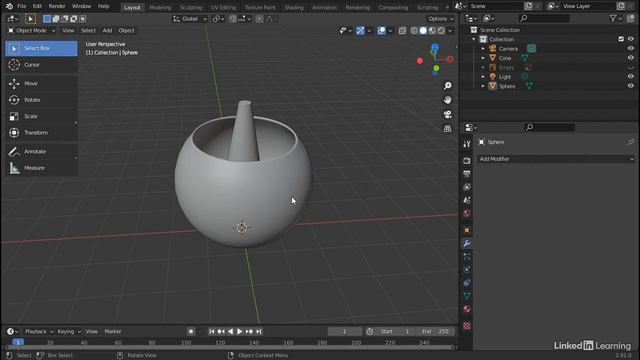Open the Object Data properties tab
This screenshot has height=360, width=640.
(x=467, y=296)
